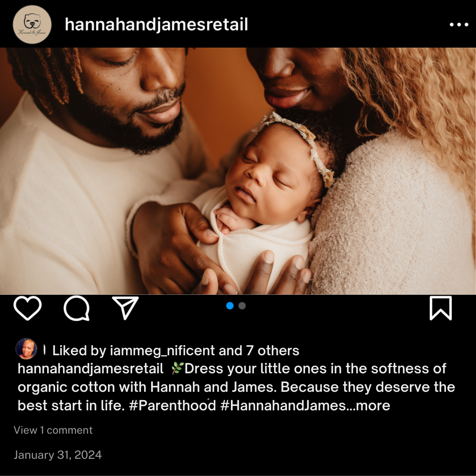This screenshot has height=476, width=476.
Task: Click the leaf emoji in the caption
Action: pyautogui.click(x=177, y=368)
